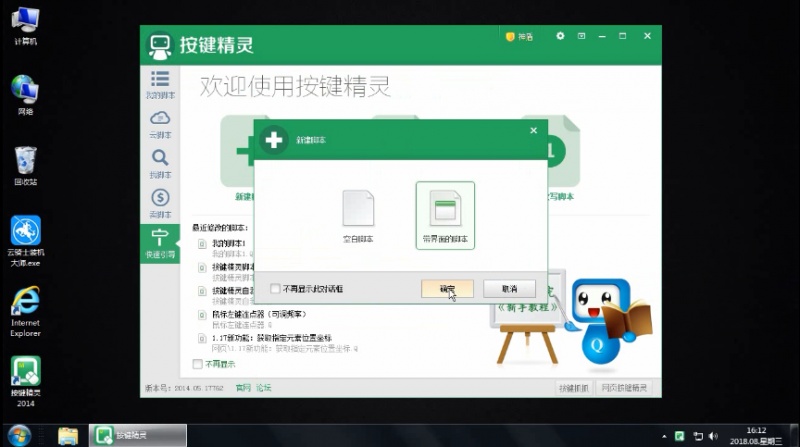
Task: Open recent script 鼠标左键连点器（可调频率）
Action: pyautogui.click(x=259, y=314)
